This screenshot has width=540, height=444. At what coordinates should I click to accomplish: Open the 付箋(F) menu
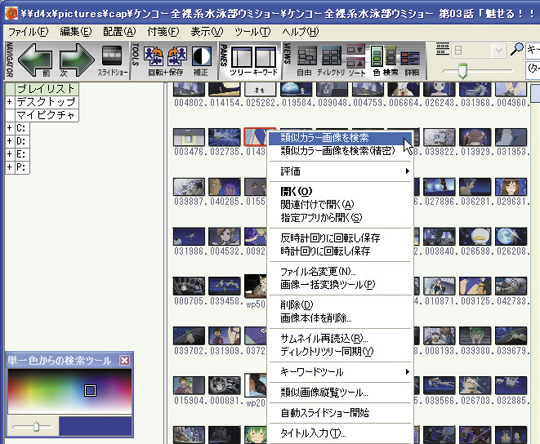(x=163, y=32)
